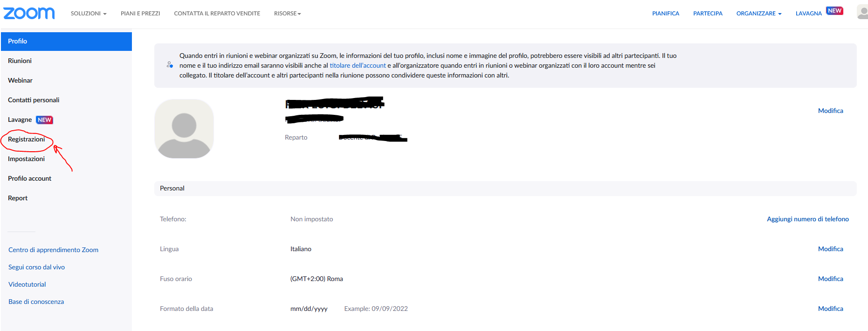Click the Formato della data label
This screenshot has height=331, width=868.
186,309
